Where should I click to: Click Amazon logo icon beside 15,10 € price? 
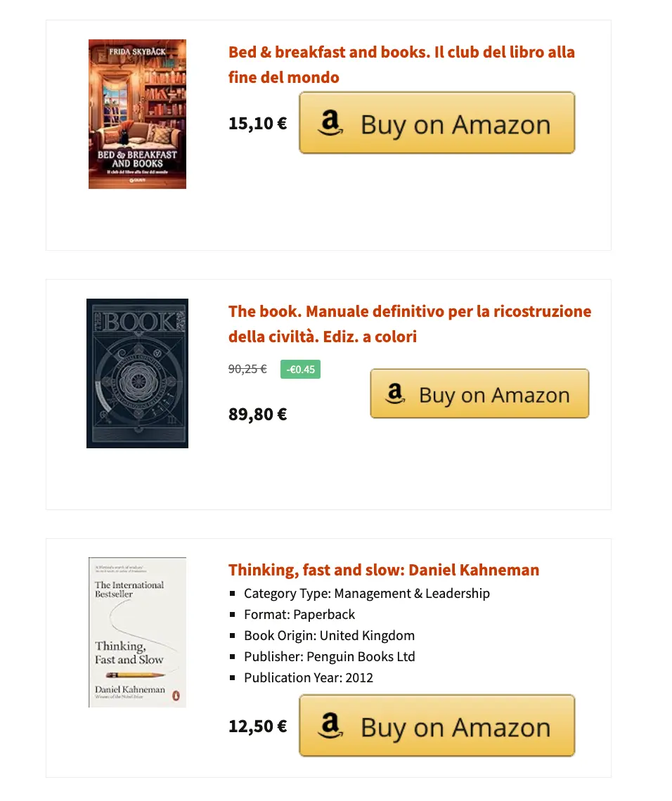(x=330, y=124)
